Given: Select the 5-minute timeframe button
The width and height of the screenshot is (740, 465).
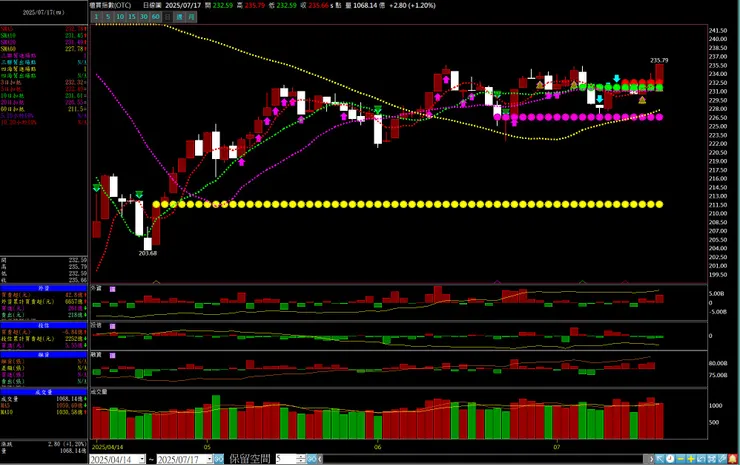Looking at the screenshot, I should 108,17.
